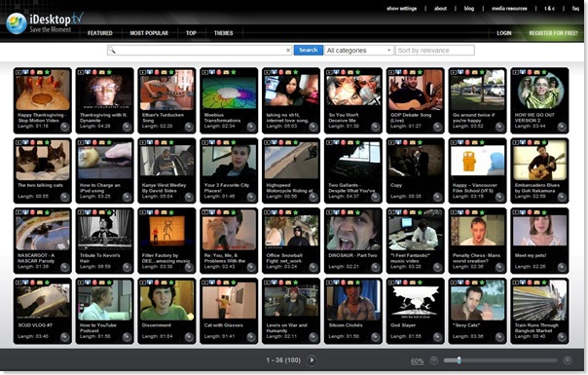The width and height of the screenshot is (588, 375).
Task: Click round play button on Train Runs Through Bangkok Market
Action: 562,337
